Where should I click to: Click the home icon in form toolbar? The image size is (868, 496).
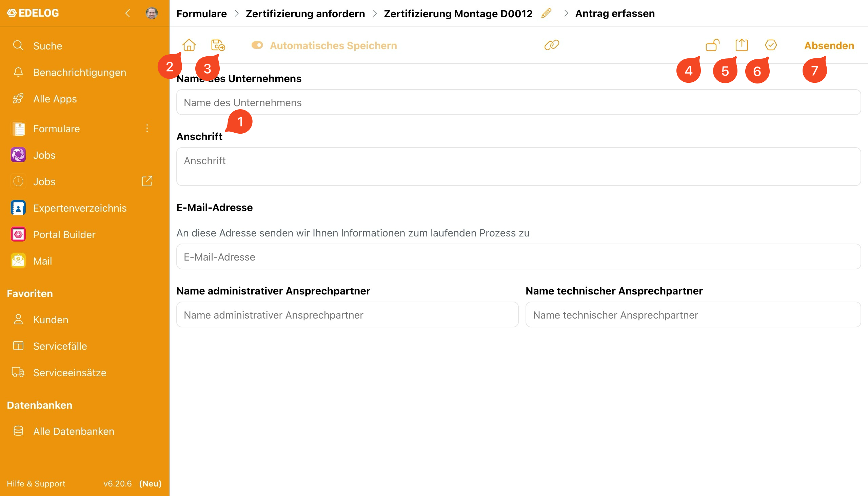pos(189,45)
